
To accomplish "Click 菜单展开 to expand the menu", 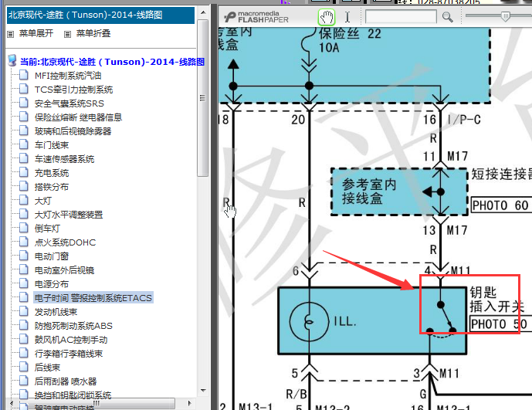I will tap(36, 33).
